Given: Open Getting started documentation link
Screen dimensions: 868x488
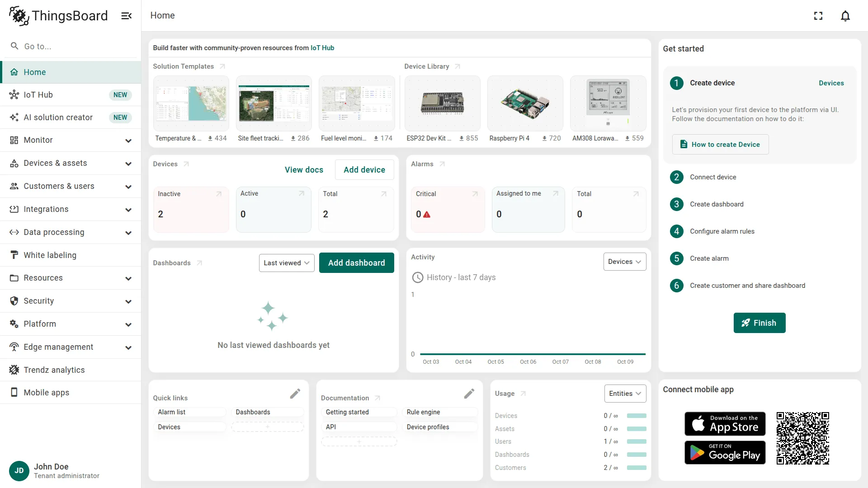Looking at the screenshot, I should pyautogui.click(x=359, y=412).
